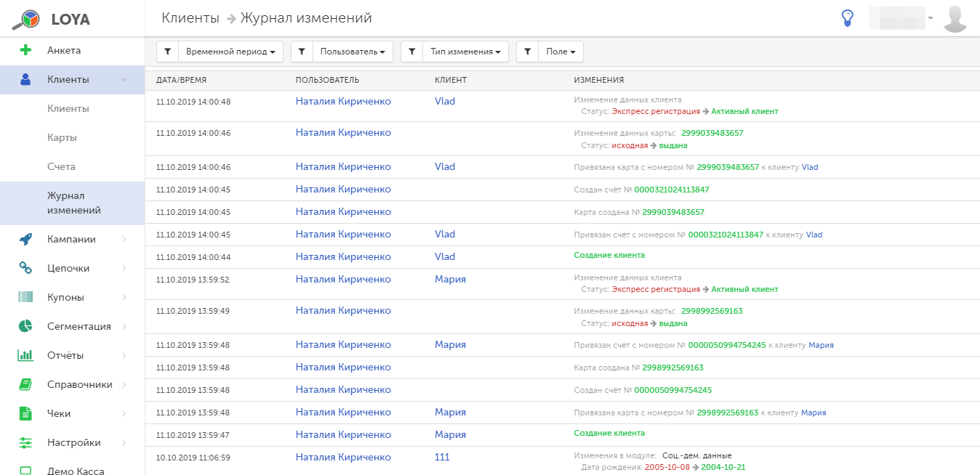Screen dimensions: 980x475
Task: Click Клиенты in the breadcrumb header
Action: tap(190, 18)
